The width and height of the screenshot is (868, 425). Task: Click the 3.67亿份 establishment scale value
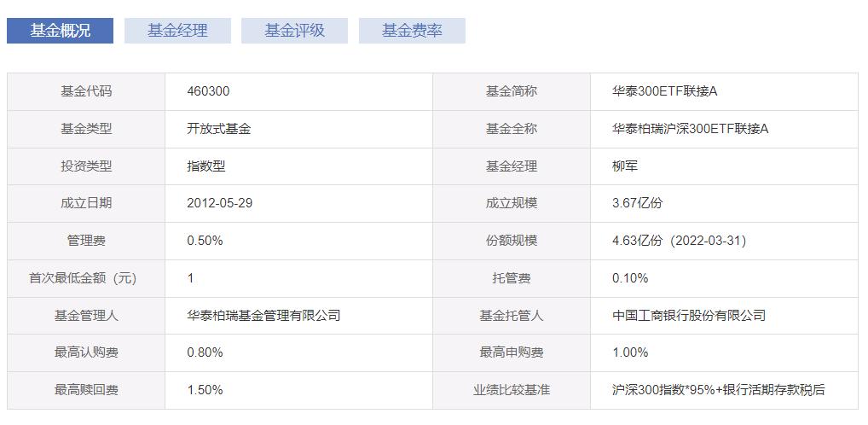pos(637,203)
